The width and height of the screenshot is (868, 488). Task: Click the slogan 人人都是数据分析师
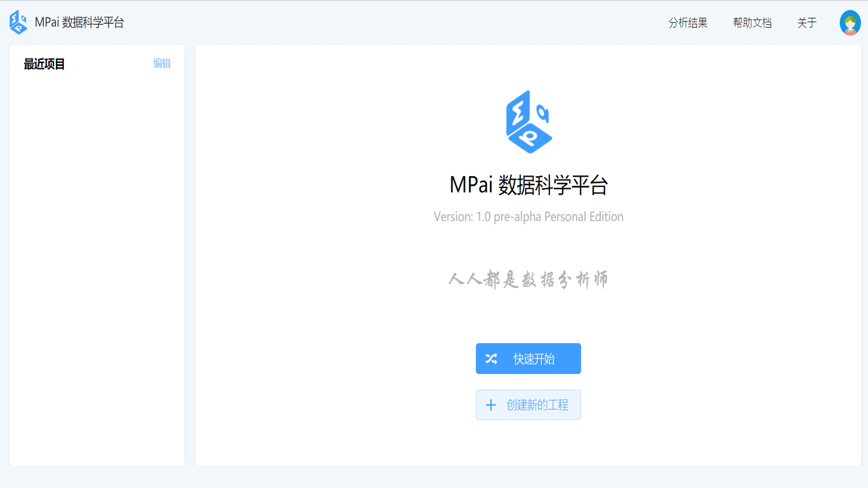528,279
